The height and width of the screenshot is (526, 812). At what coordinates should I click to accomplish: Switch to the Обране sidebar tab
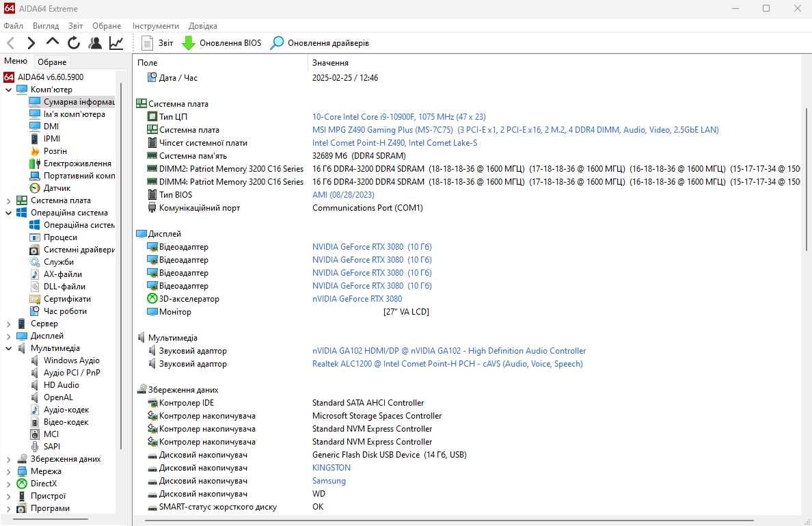[52, 62]
